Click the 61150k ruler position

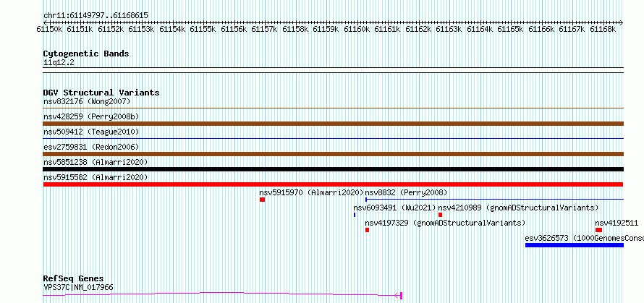[x=50, y=30]
